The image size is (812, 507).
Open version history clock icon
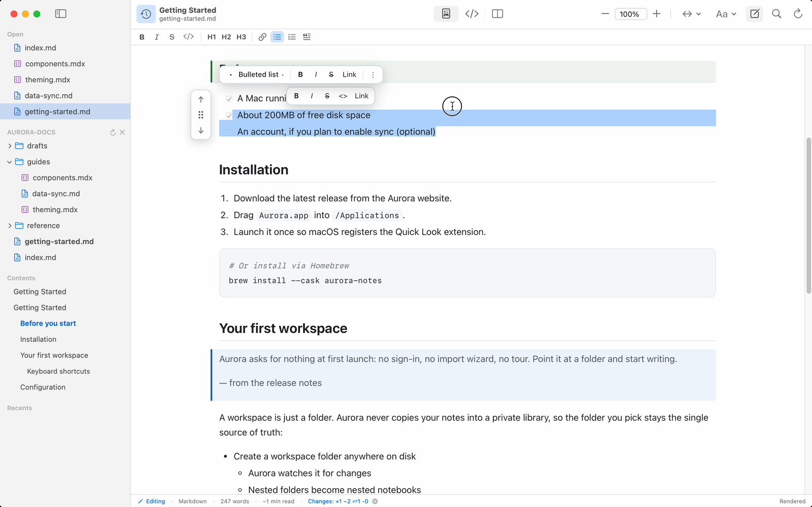[x=146, y=14]
